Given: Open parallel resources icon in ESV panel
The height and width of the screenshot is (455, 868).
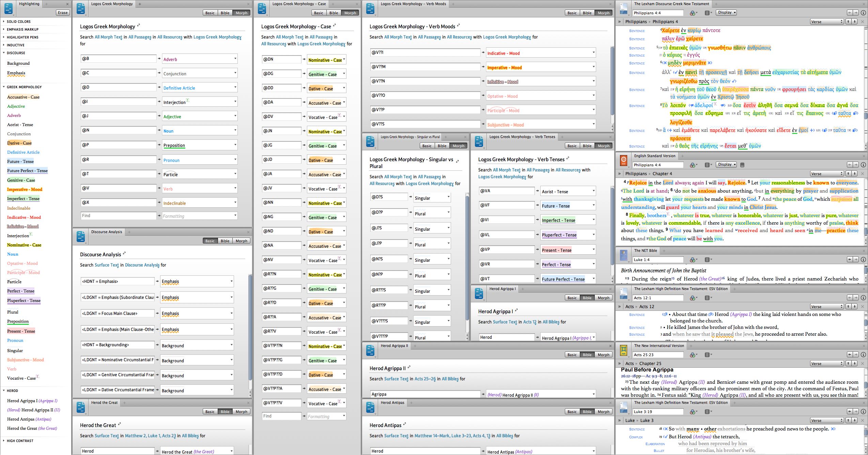Looking at the screenshot, I should pyautogui.click(x=708, y=165).
